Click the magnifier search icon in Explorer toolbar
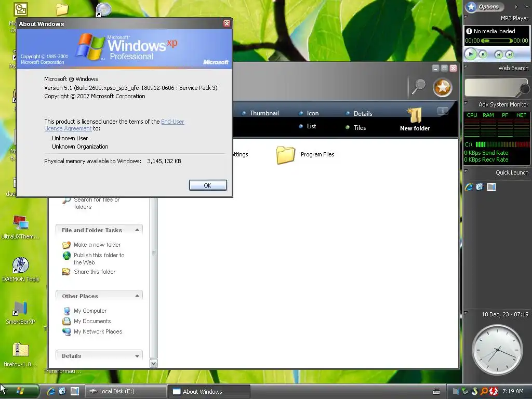Image resolution: width=532 pixels, height=399 pixels. click(418, 87)
